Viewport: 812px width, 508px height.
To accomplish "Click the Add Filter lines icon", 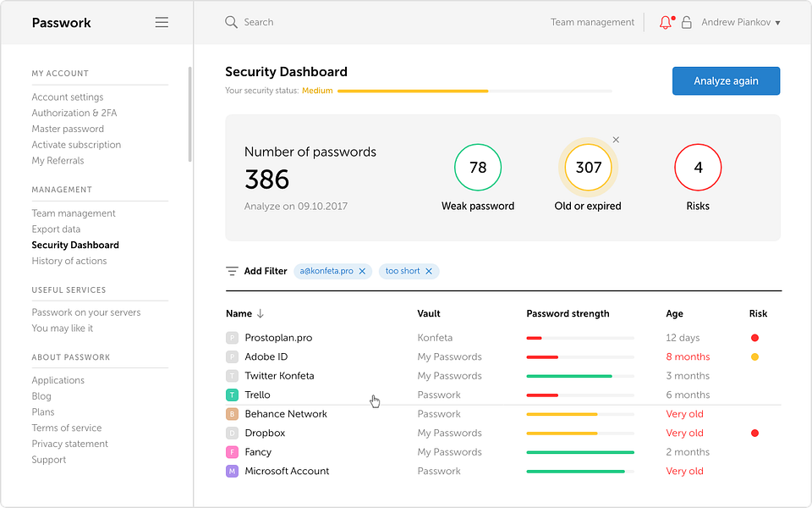I will pyautogui.click(x=232, y=271).
